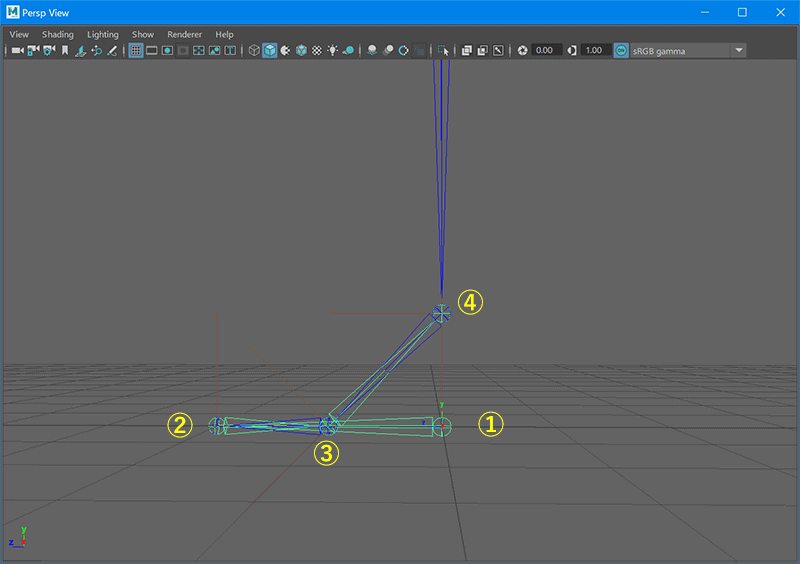
Task: Toggle the viewport Grid display button
Action: pyautogui.click(x=136, y=50)
